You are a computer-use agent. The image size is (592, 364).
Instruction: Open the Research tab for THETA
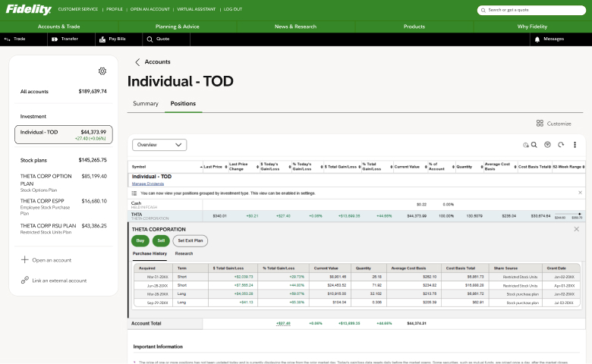pyautogui.click(x=184, y=253)
